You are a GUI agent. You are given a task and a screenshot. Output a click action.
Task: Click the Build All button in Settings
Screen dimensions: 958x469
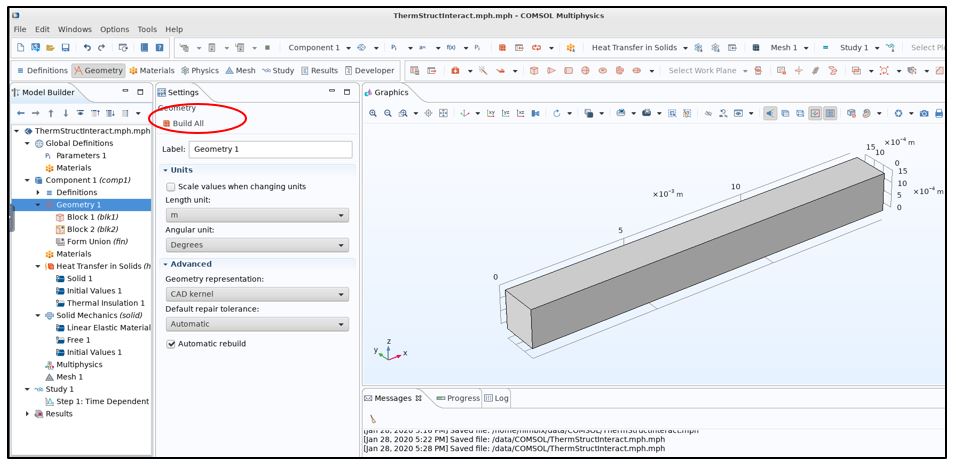(x=183, y=123)
